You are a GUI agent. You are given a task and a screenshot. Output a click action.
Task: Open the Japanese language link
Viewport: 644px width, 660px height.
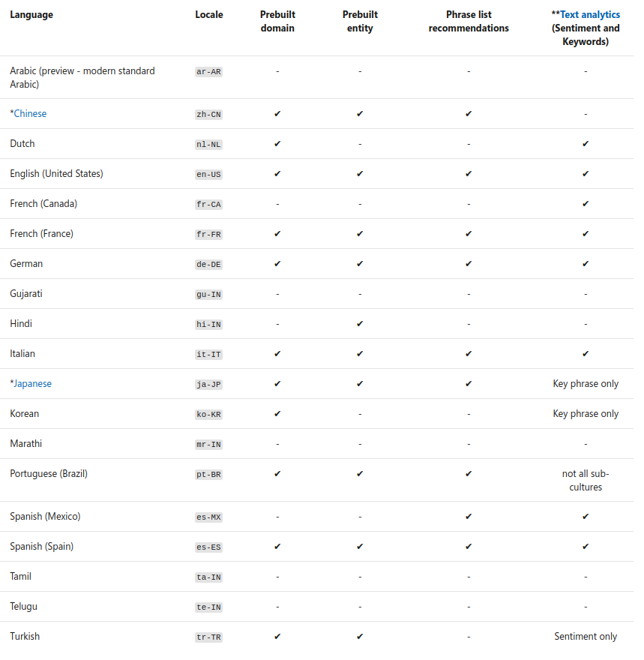pos(33,384)
